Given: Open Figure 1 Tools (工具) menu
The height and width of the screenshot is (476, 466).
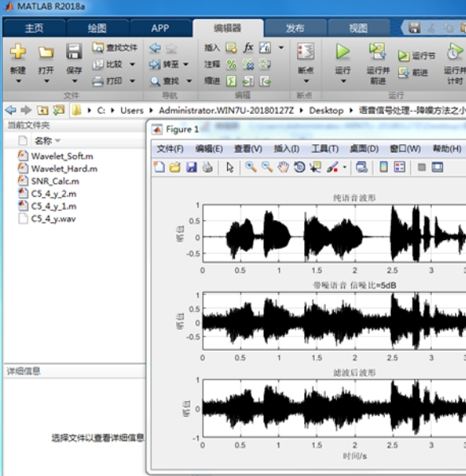Looking at the screenshot, I should [325, 149].
